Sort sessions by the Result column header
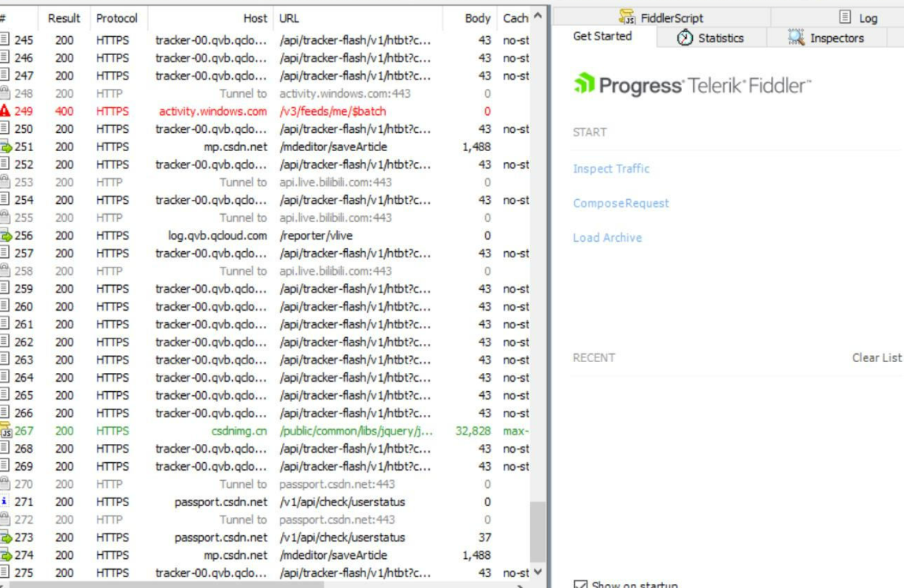This screenshot has width=904, height=588. [x=64, y=18]
